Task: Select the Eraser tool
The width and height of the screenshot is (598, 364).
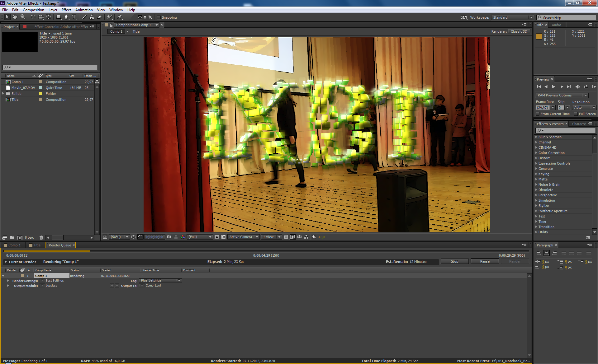Action: point(99,17)
